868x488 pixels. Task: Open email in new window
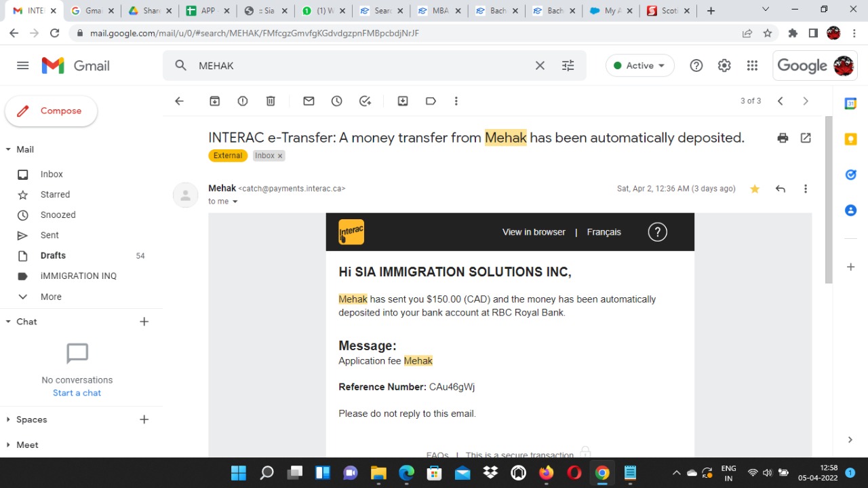(x=806, y=138)
